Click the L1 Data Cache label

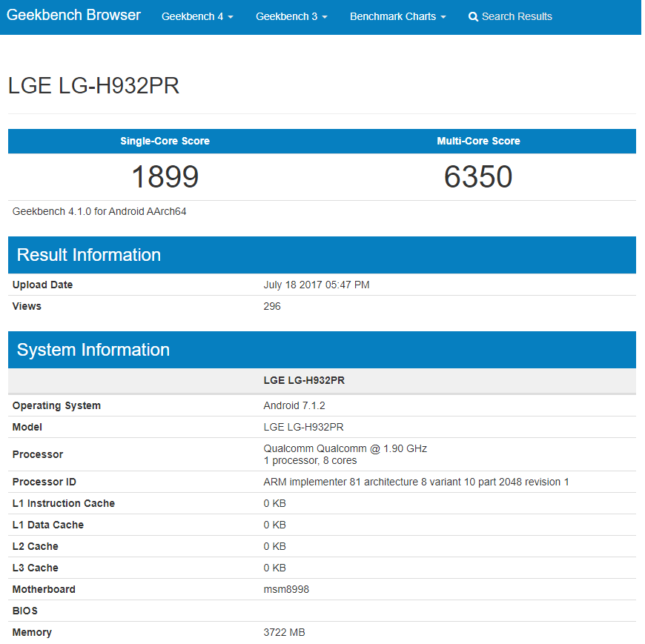point(47,525)
